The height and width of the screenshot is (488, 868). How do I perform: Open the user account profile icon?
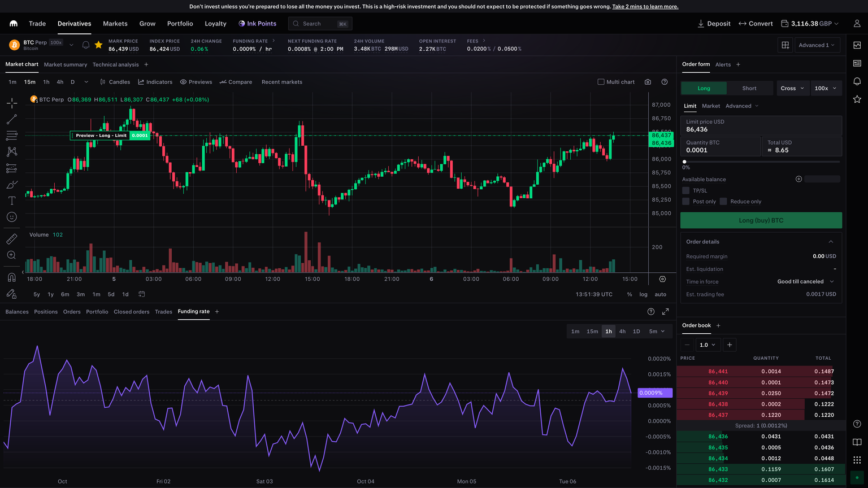(857, 24)
